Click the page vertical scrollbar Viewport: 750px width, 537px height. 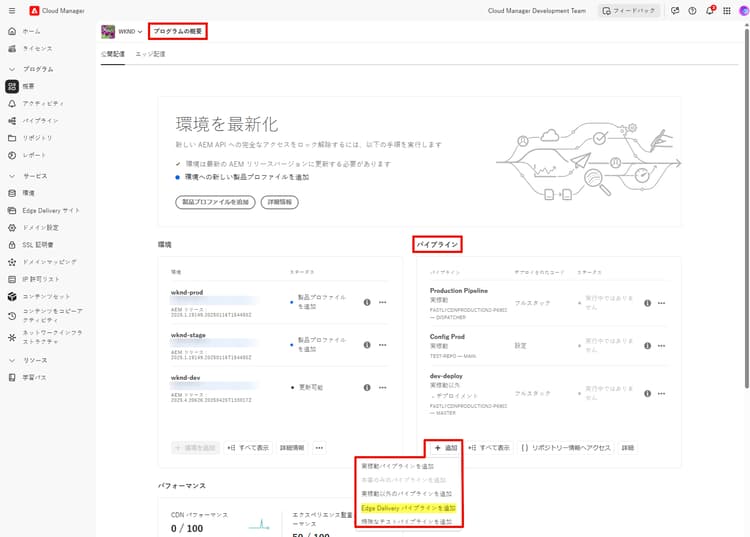[746, 206]
